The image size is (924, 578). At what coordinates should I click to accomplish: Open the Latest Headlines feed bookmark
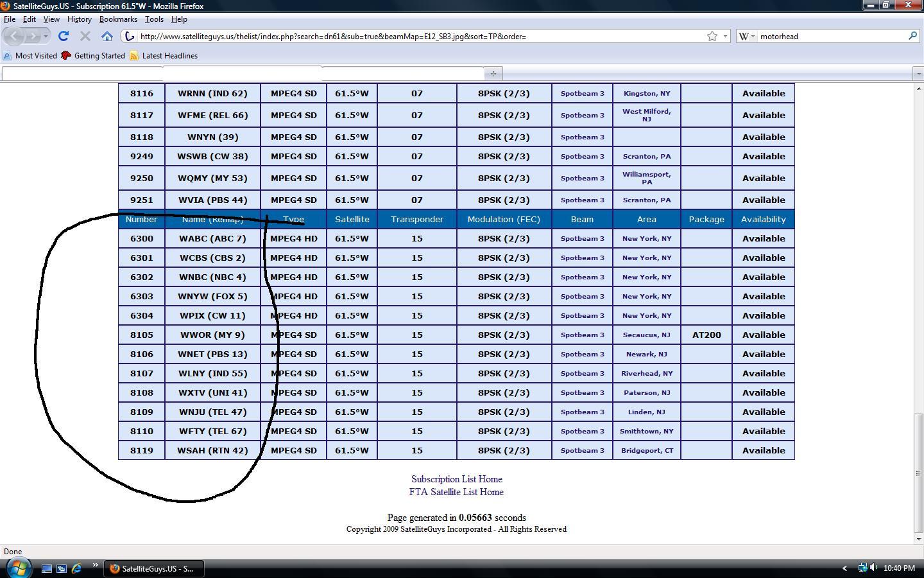point(164,56)
